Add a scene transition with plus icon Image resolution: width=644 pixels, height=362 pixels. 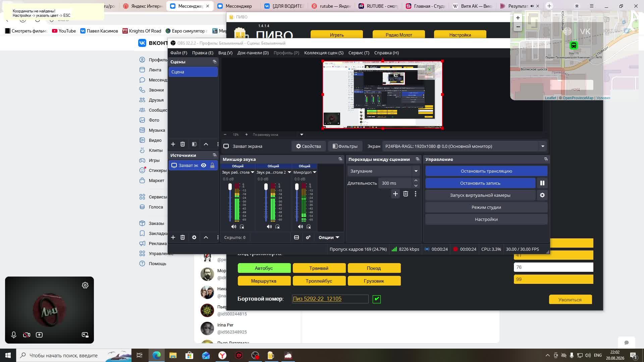(395, 194)
